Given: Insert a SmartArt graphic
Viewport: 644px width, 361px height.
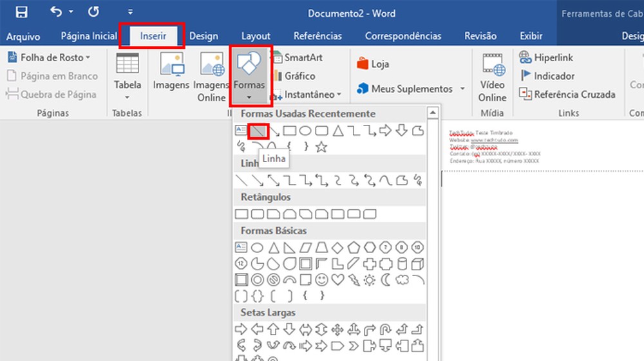Looking at the screenshot, I should click(x=297, y=57).
